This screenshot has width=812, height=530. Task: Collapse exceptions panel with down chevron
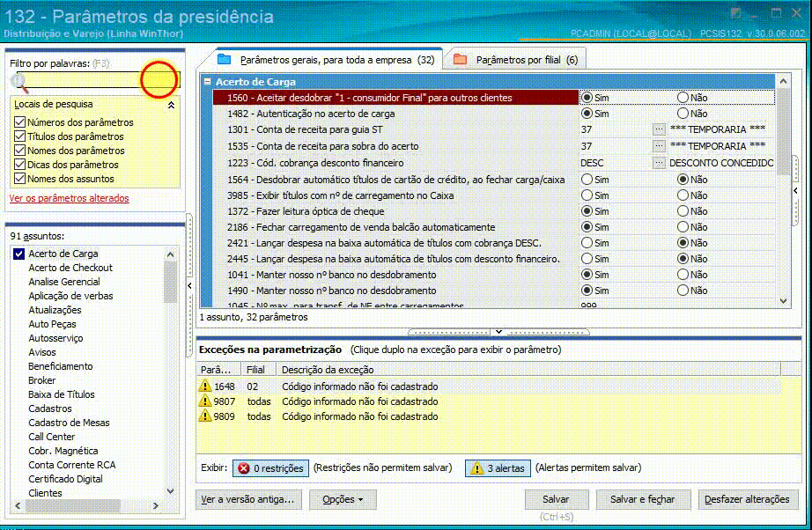(498, 331)
